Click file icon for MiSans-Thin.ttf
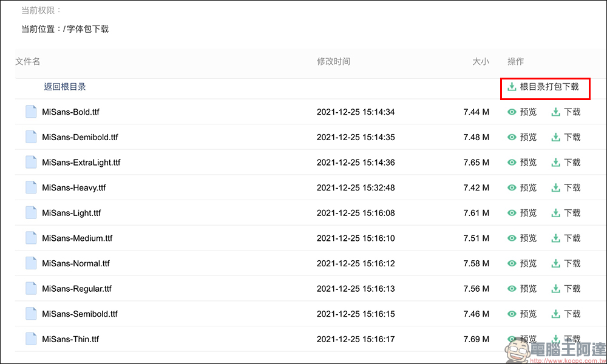The width and height of the screenshot is (607, 364). pyautogui.click(x=31, y=339)
